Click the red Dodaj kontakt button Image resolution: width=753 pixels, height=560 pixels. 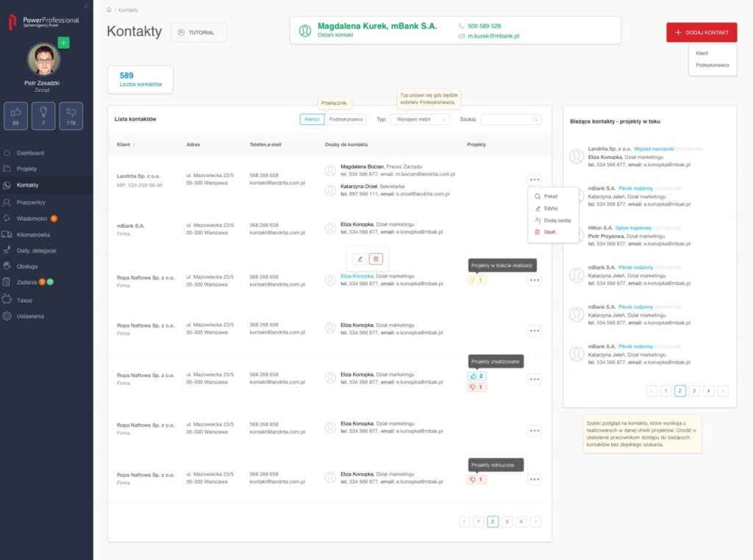(702, 32)
